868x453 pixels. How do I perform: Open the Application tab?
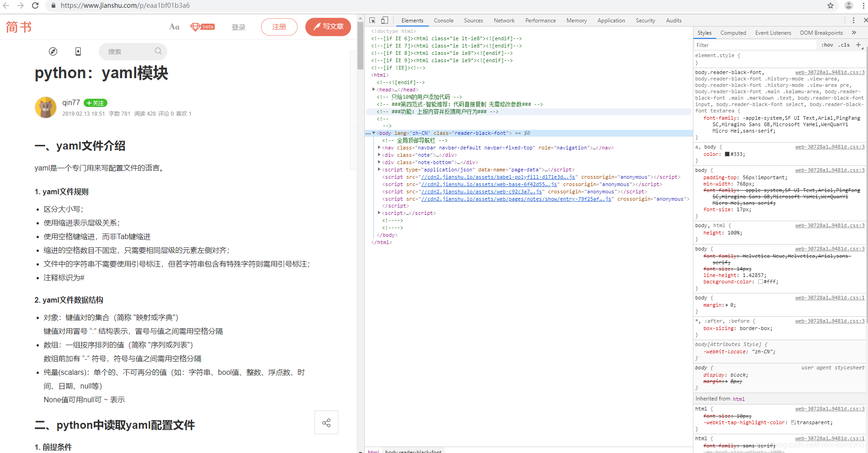[611, 21]
